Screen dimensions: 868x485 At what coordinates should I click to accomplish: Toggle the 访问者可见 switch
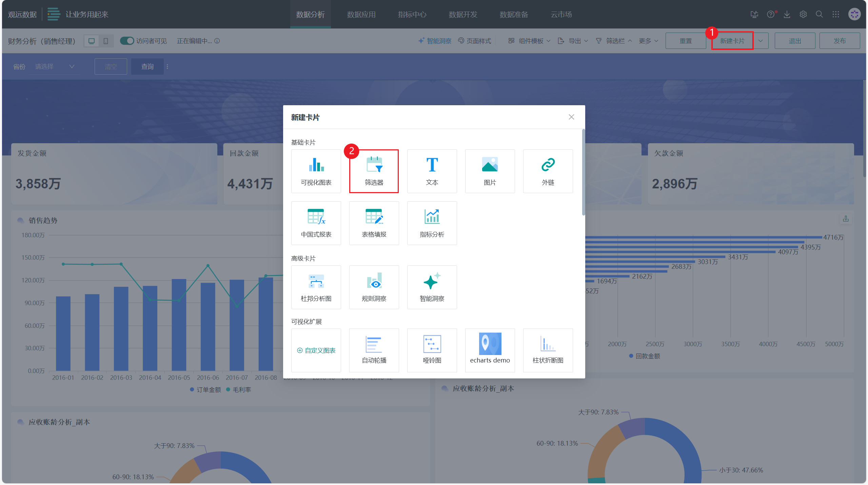pos(127,41)
